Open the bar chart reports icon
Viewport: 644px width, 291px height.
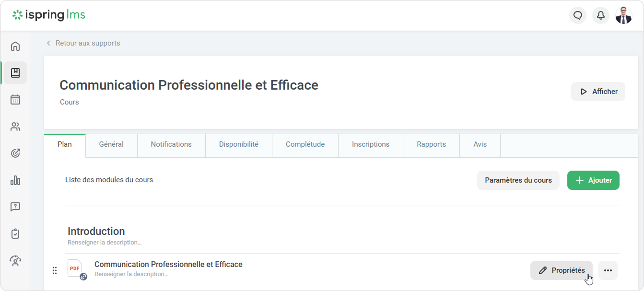coord(15,180)
